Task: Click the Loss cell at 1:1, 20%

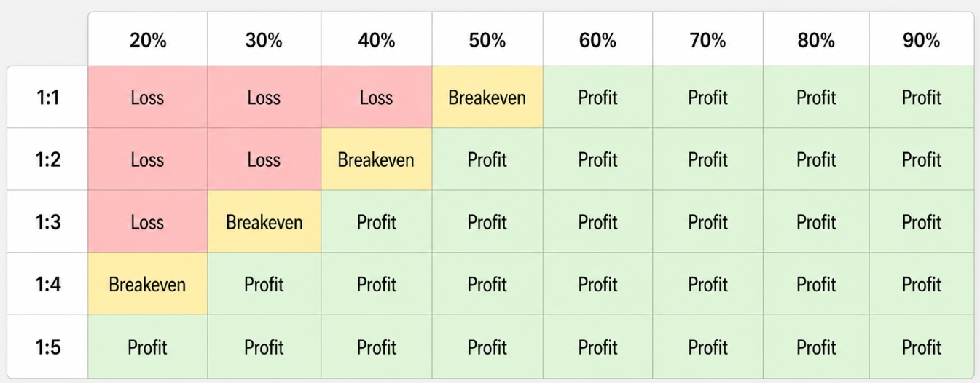Action: click(147, 98)
